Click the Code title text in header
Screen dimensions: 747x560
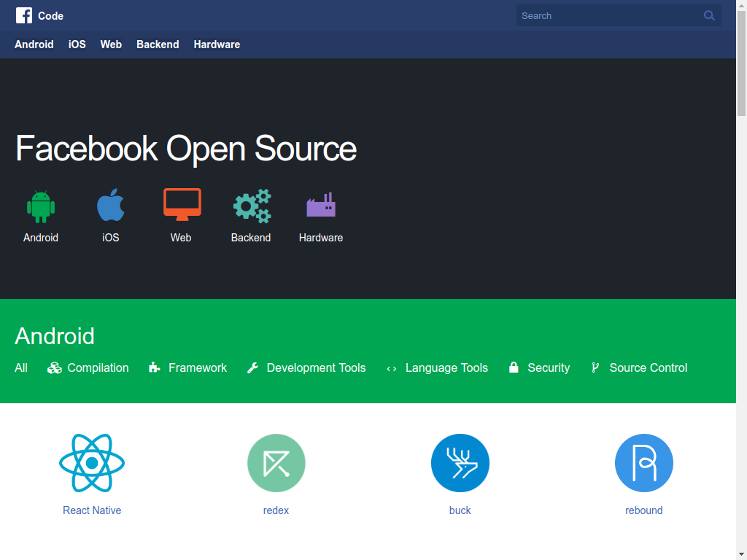pyautogui.click(x=50, y=16)
